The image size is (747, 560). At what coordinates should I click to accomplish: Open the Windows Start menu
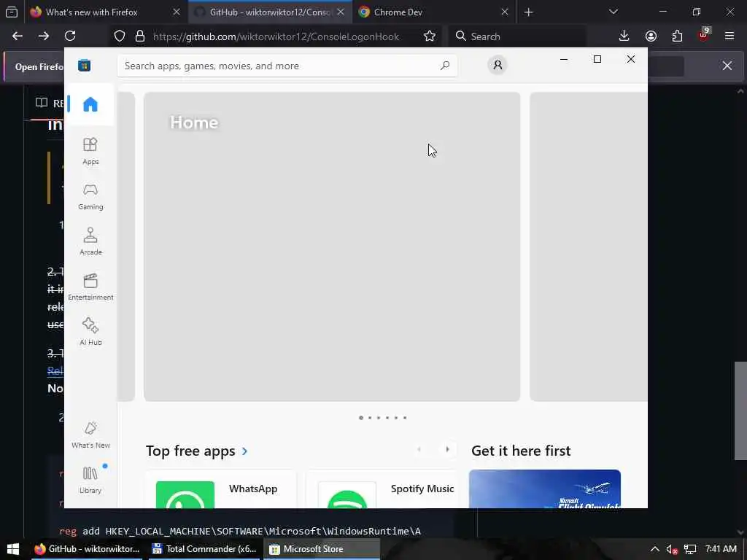[13, 549]
